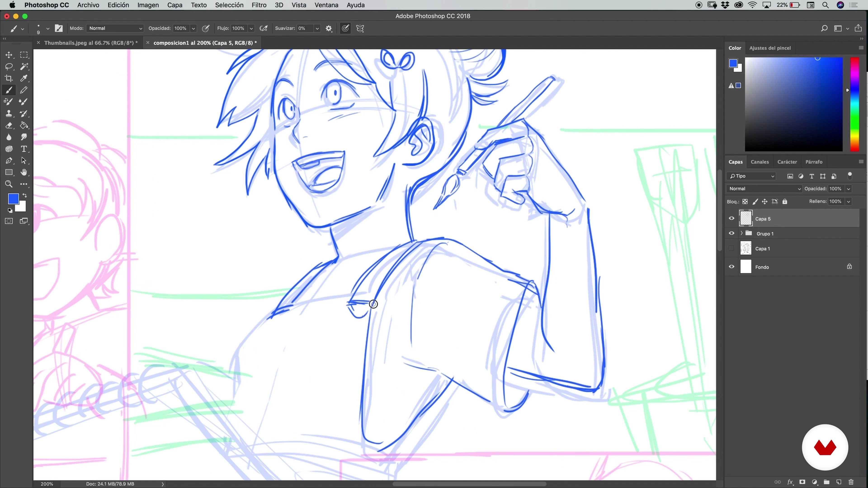The image size is (868, 488).
Task: Hide the Fondo layer
Action: pos(731,267)
